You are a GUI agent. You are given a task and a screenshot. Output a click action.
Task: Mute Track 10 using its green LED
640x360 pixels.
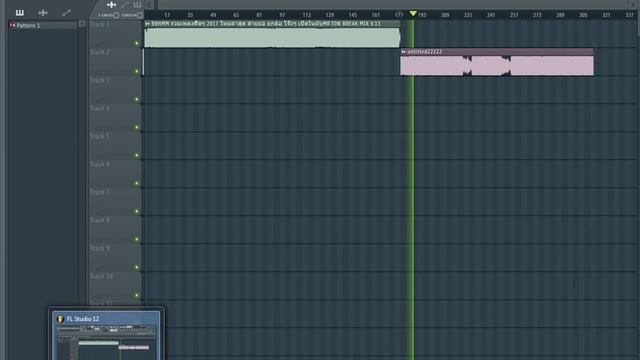[137, 296]
